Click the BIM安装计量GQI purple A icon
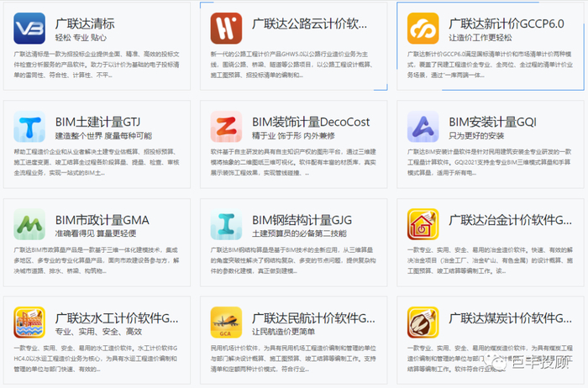The width and height of the screenshot is (588, 388). 423,127
